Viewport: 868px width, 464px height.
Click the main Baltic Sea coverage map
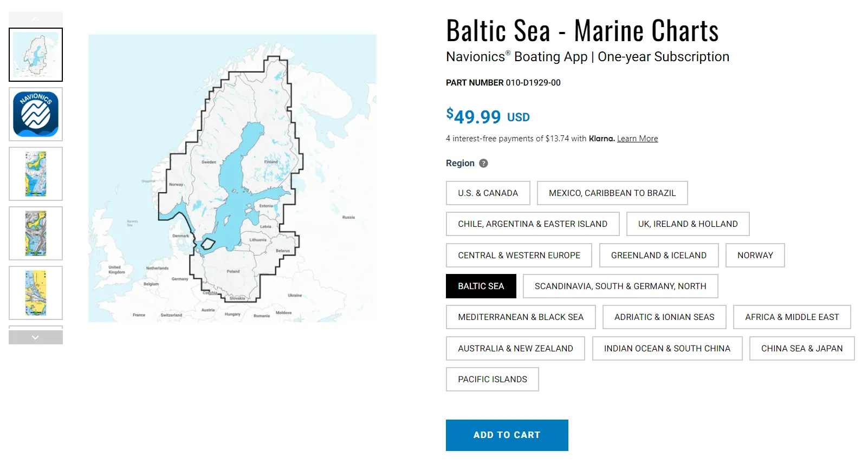(x=232, y=178)
